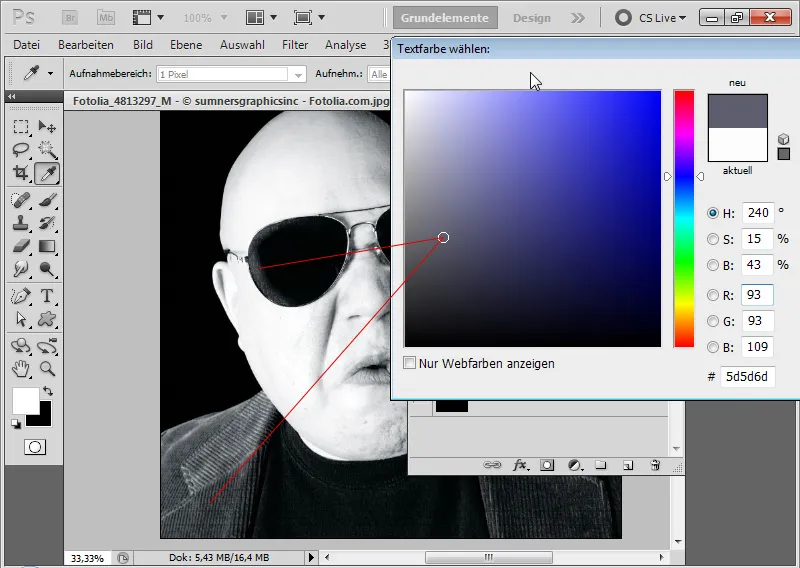Image resolution: width=800 pixels, height=568 pixels.
Task: Click the hue spectrum slider
Action: coord(684,218)
